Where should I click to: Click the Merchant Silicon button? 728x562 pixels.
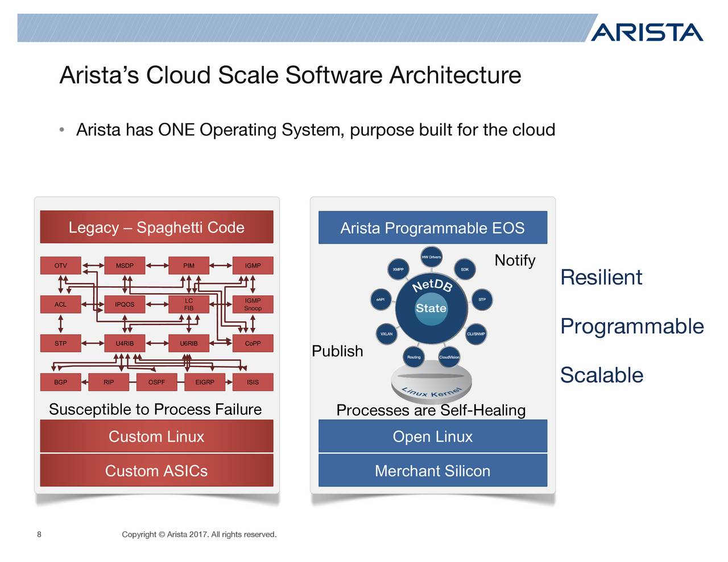(432, 471)
